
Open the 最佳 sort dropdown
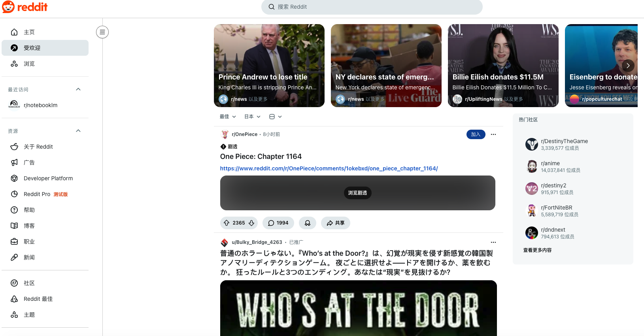click(x=228, y=117)
